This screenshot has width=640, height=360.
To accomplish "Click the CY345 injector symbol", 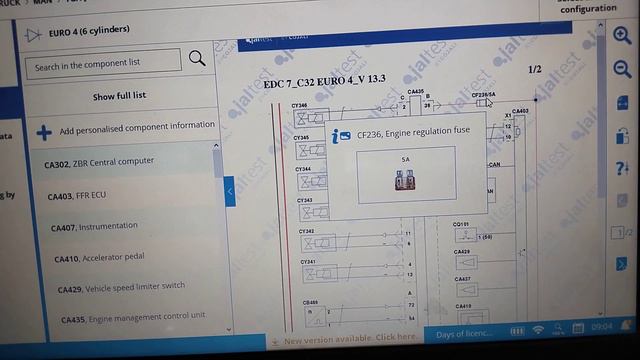I will 310,151.
